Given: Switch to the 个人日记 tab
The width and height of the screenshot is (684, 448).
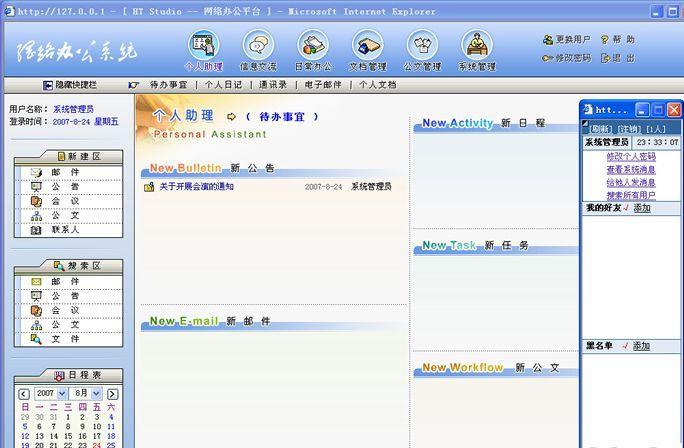Looking at the screenshot, I should (x=223, y=85).
